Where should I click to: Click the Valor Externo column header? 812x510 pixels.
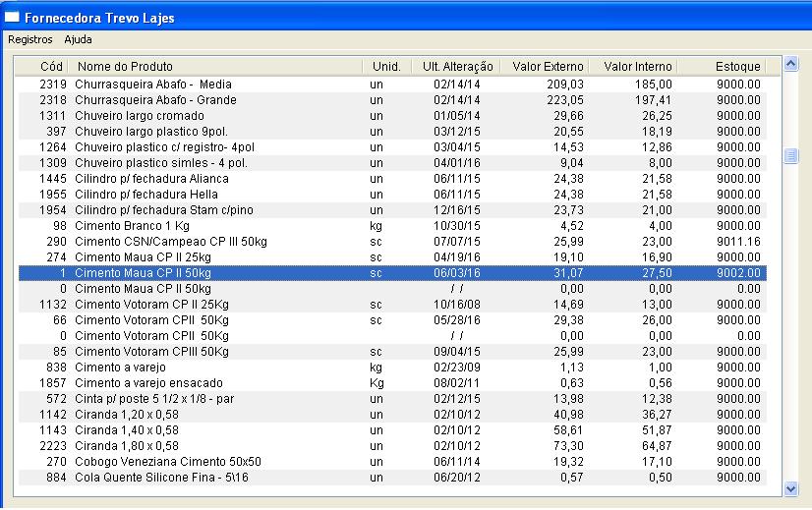[545, 66]
